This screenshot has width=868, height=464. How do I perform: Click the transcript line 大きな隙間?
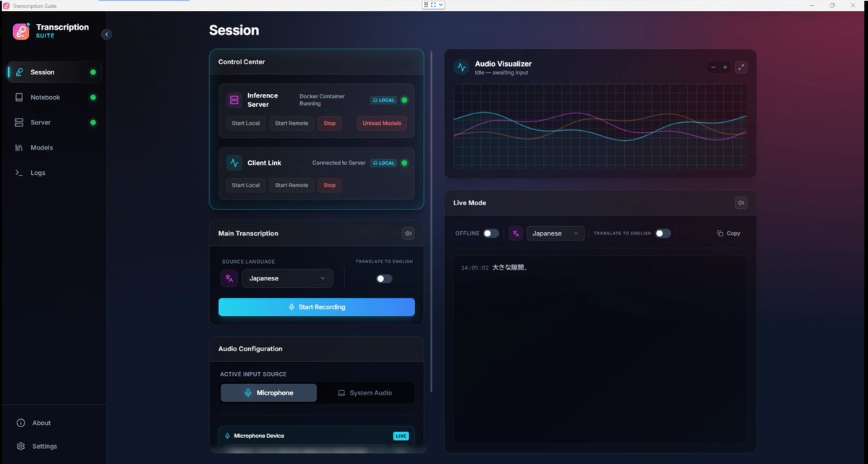tap(510, 268)
